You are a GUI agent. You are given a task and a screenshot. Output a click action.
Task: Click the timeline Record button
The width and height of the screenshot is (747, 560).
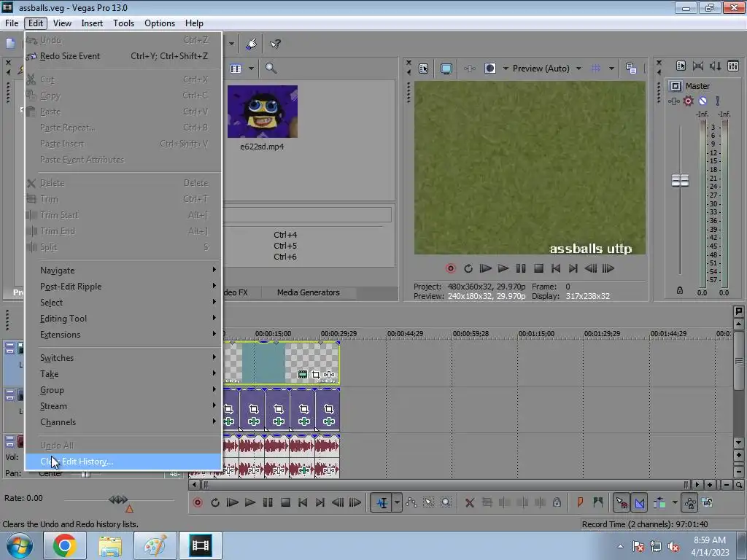point(198,502)
